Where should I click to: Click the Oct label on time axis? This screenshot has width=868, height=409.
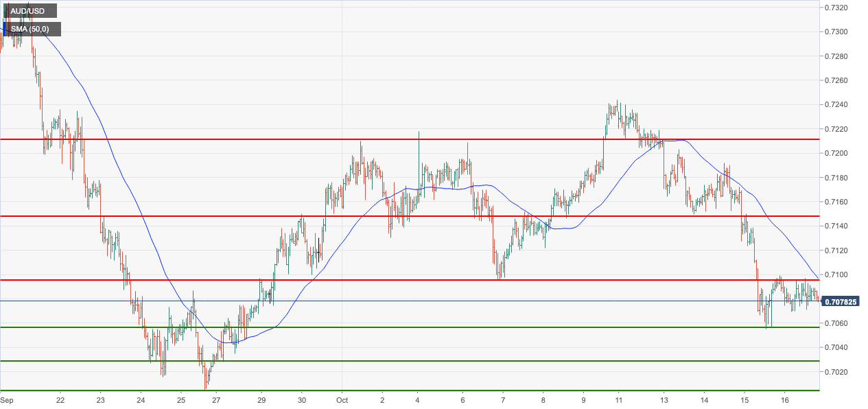[x=342, y=399]
